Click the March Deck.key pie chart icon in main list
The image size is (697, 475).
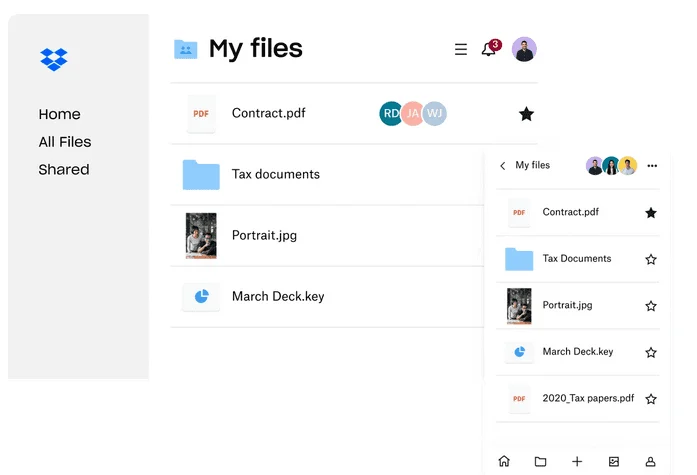click(201, 296)
